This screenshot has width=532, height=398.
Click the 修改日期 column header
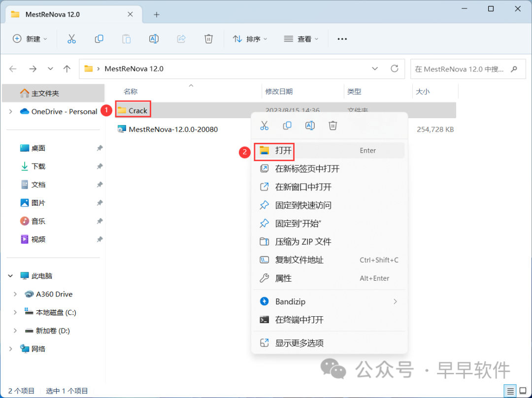tap(279, 92)
